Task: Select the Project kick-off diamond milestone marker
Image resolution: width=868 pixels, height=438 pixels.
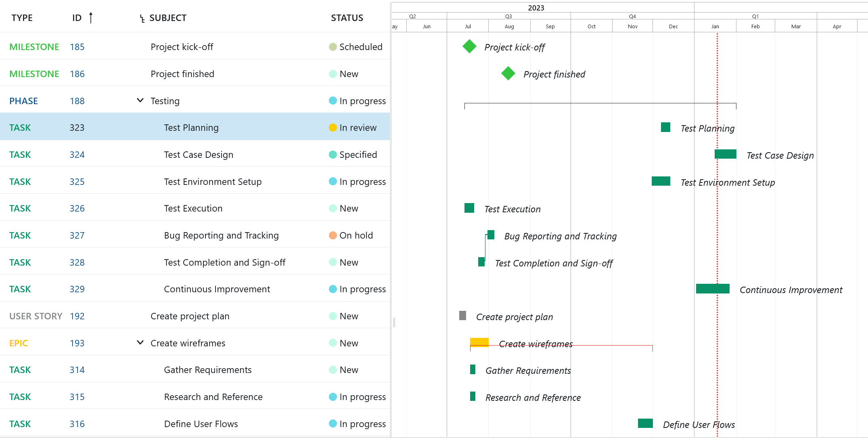Action: pyautogui.click(x=469, y=46)
